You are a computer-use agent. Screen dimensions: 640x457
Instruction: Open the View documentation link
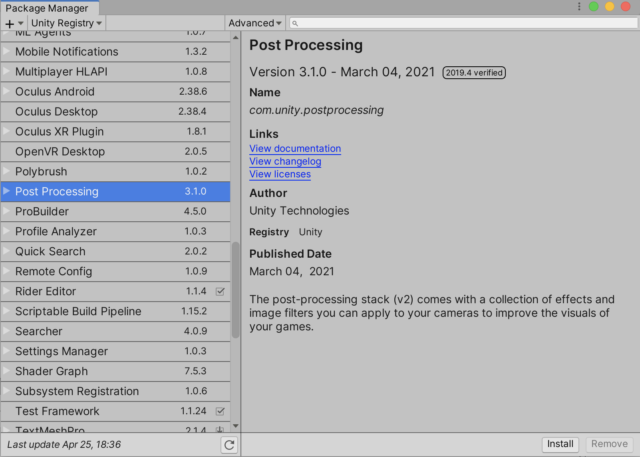295,149
